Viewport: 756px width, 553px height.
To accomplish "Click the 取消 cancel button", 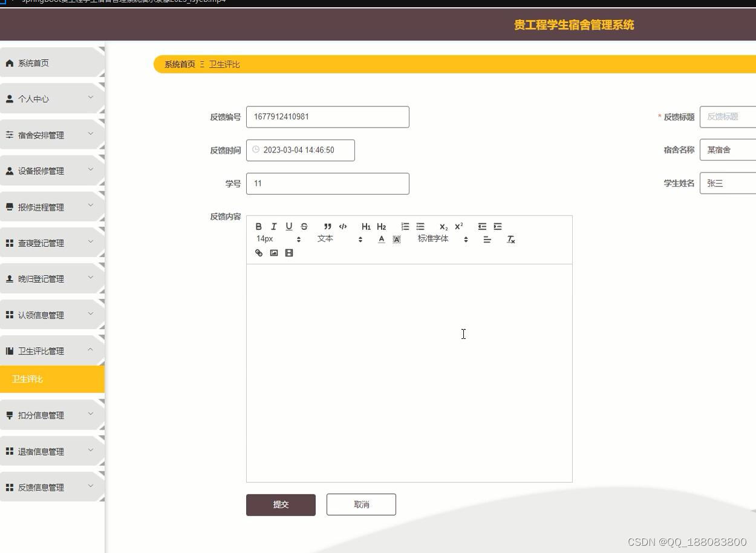I will coord(360,504).
